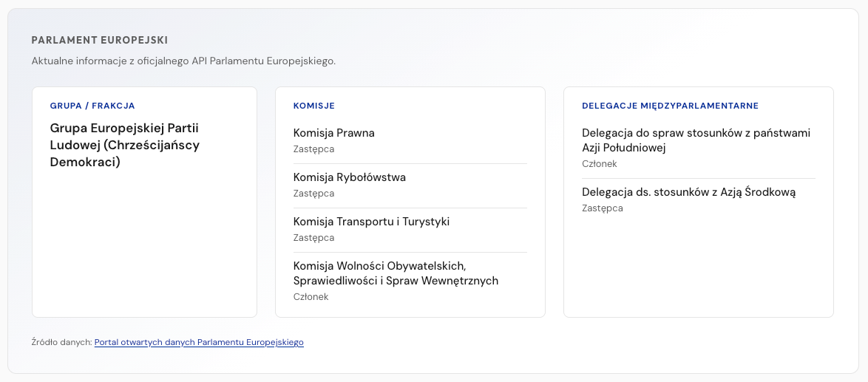
Task: Click Grupa Europejskiej Partii Ludowej text
Action: pyautogui.click(x=124, y=145)
